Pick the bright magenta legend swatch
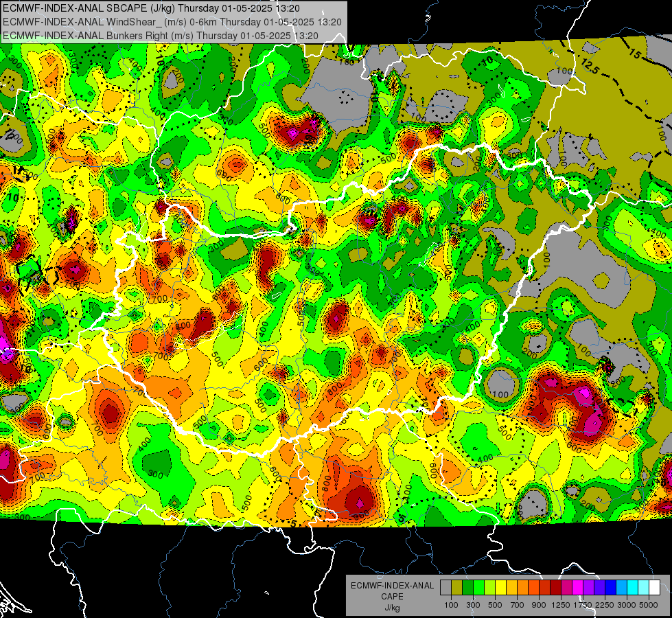Screen dimensions: 672x618 [x=578, y=588]
